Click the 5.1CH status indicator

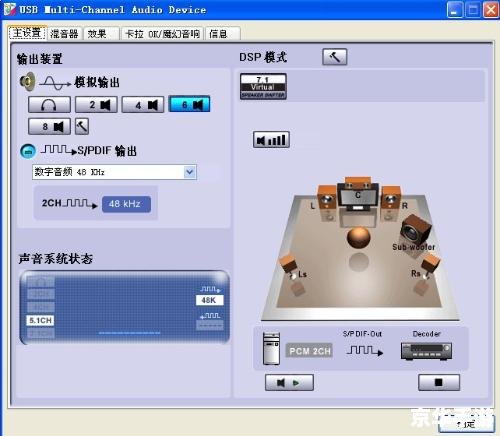[x=40, y=321]
